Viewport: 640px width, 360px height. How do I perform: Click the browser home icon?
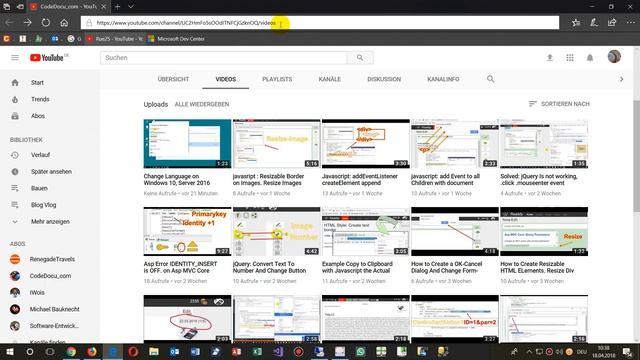[64, 22]
